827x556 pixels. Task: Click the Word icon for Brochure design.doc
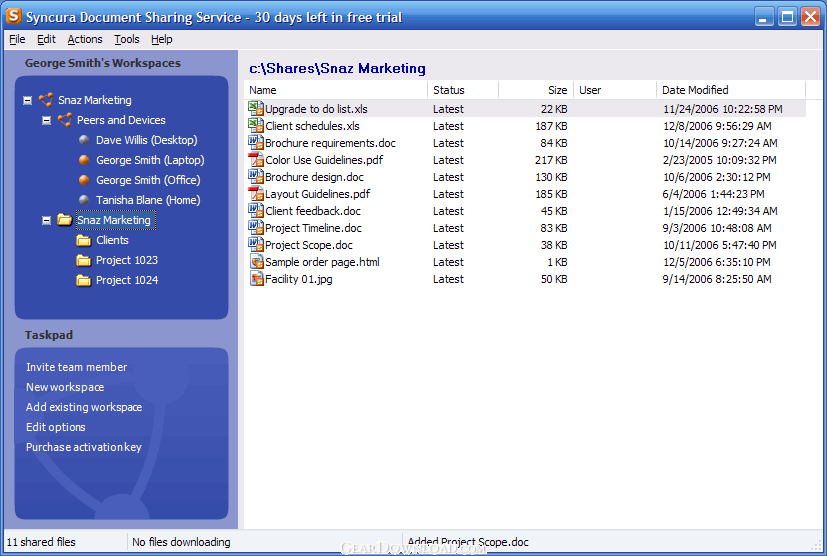tap(256, 177)
